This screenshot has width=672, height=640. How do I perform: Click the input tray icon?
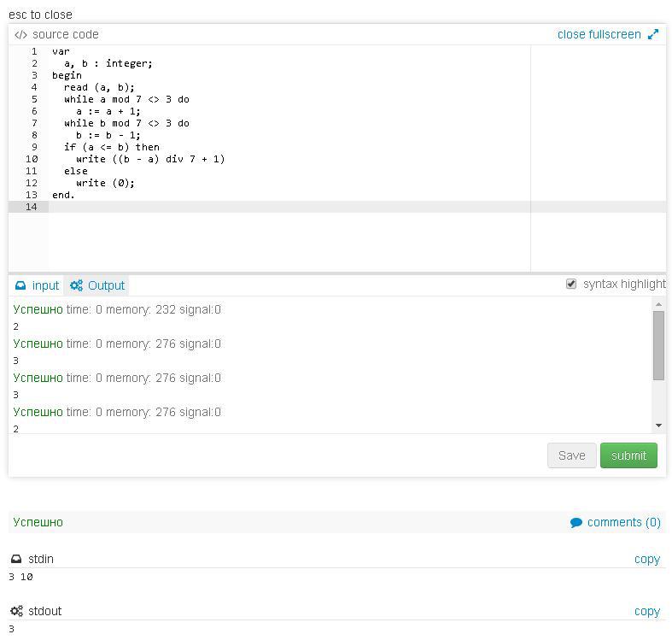tap(20, 285)
